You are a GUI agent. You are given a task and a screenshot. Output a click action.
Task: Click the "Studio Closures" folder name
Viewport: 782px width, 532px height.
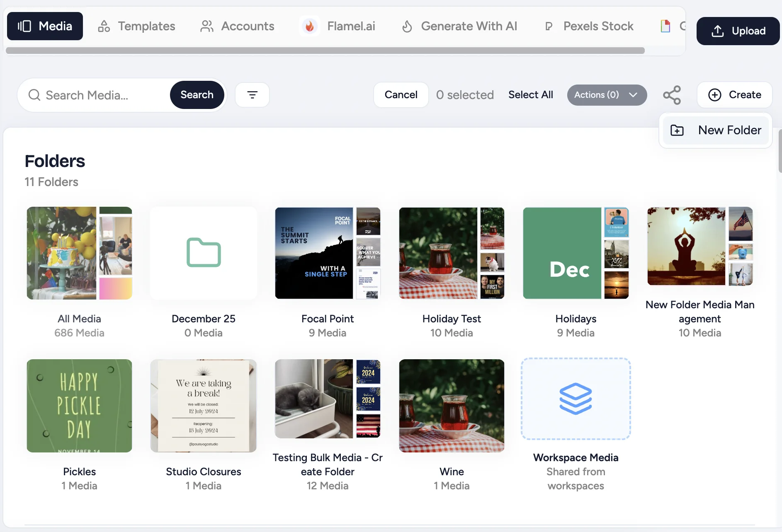pyautogui.click(x=204, y=472)
